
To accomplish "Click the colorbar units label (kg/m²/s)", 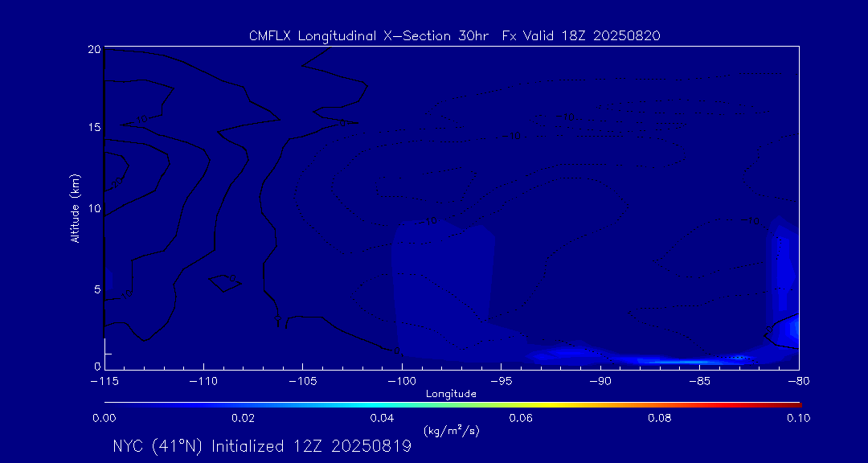I will pyautogui.click(x=451, y=430).
